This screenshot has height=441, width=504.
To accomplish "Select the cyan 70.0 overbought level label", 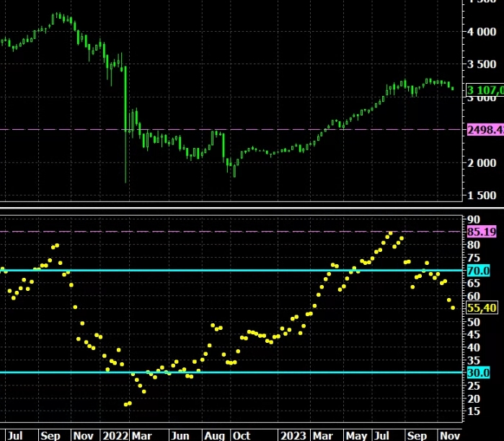I will 478,271.
